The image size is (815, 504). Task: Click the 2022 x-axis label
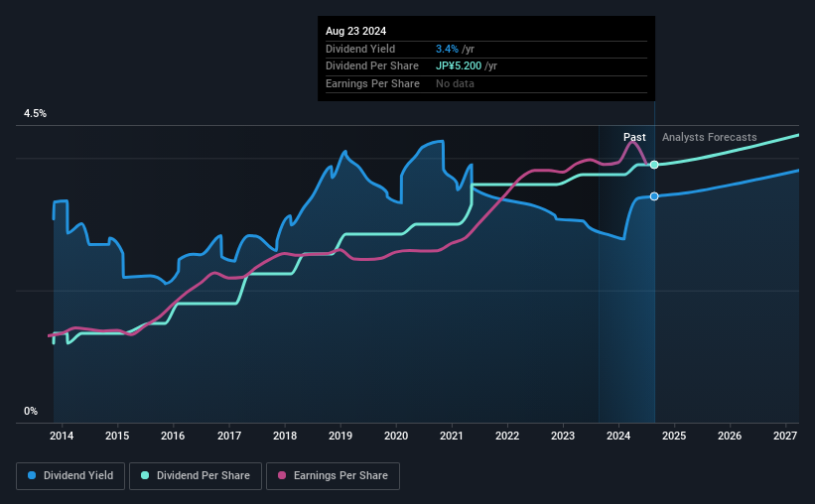(x=507, y=436)
